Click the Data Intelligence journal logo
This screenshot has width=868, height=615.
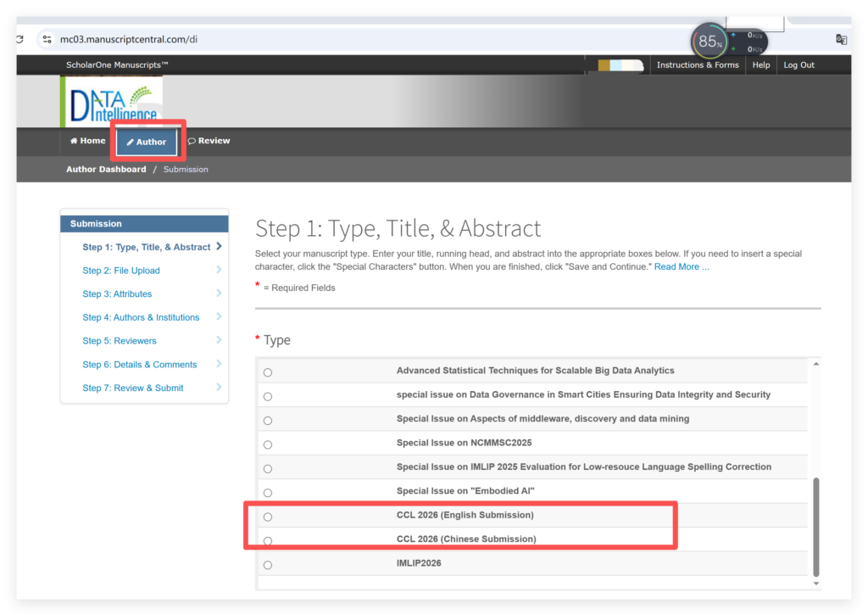[x=112, y=102]
